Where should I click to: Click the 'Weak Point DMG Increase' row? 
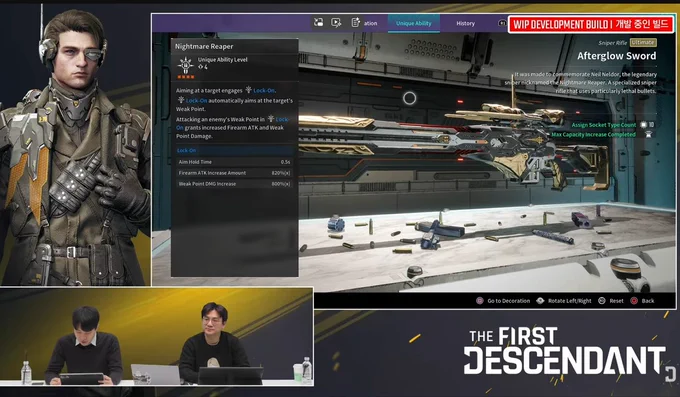(234, 184)
